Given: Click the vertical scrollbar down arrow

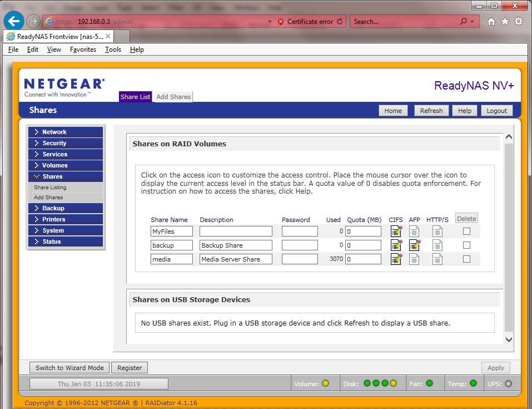Looking at the screenshot, I should click(509, 339).
